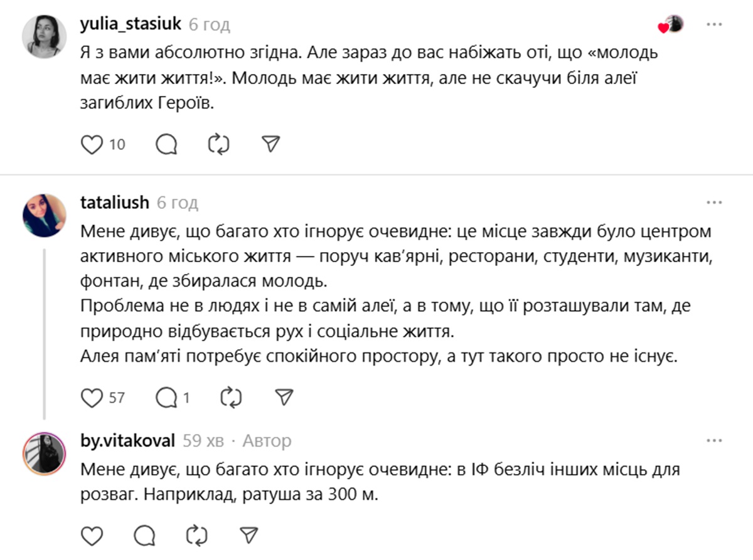The image size is (753, 560).
Task: Like yulia_stasiuk's comment
Action: [92, 144]
